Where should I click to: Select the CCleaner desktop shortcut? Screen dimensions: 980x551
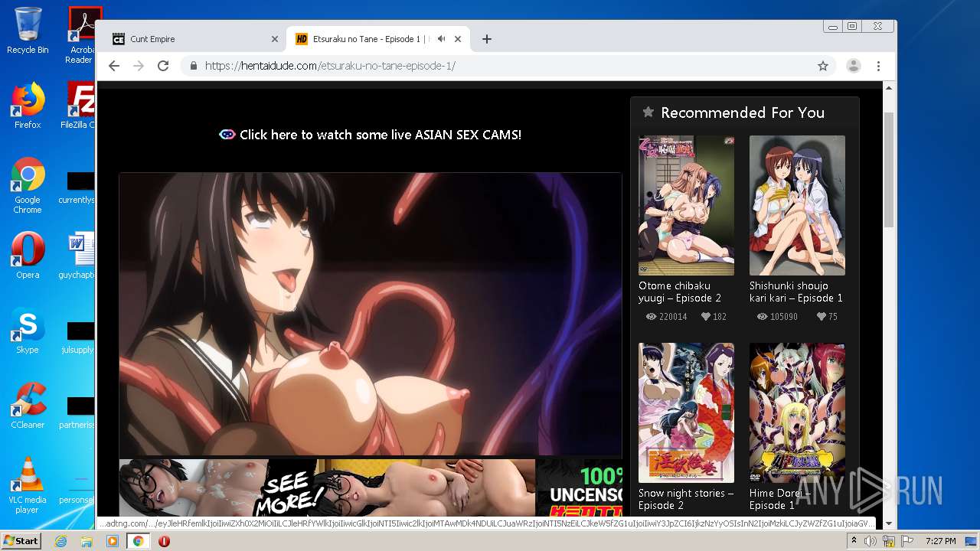pyautogui.click(x=28, y=406)
